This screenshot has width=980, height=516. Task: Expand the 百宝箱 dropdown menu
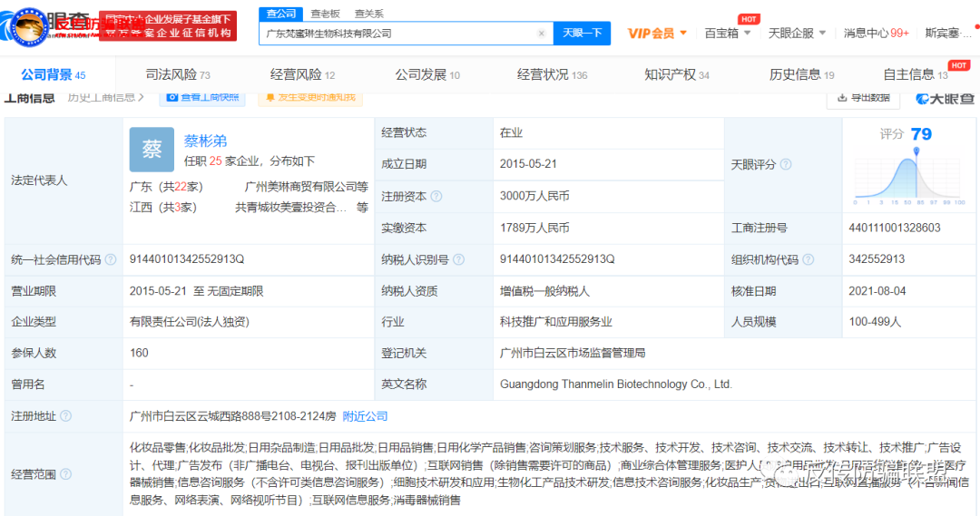tap(728, 34)
